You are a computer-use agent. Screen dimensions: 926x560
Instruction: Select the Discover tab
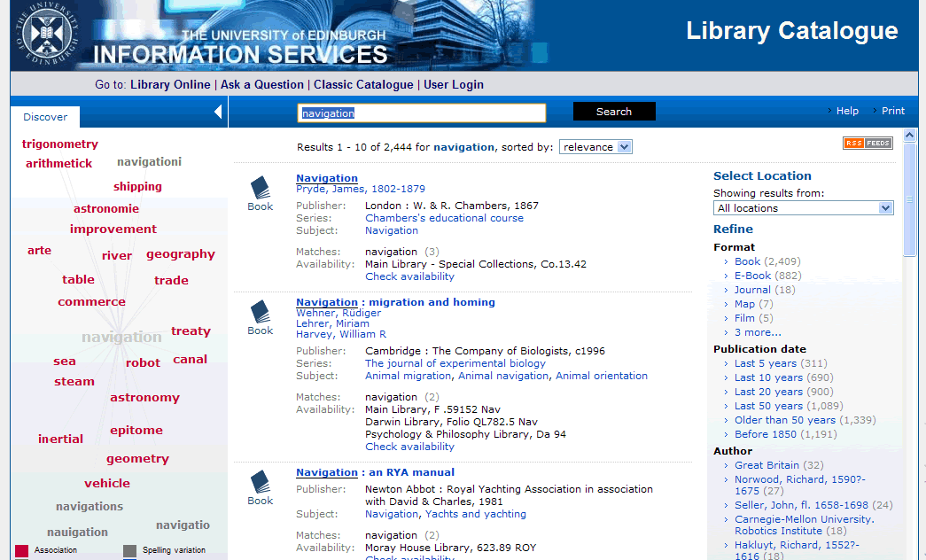(45, 117)
